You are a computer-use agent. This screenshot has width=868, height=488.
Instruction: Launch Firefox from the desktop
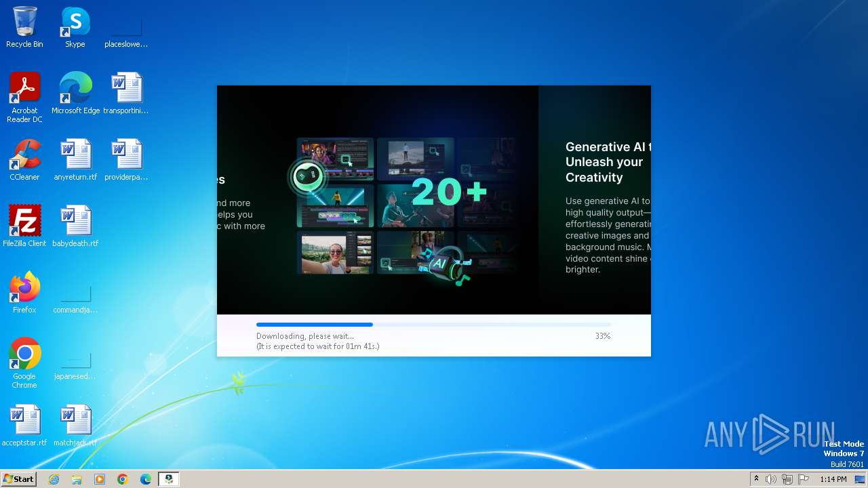(24, 293)
